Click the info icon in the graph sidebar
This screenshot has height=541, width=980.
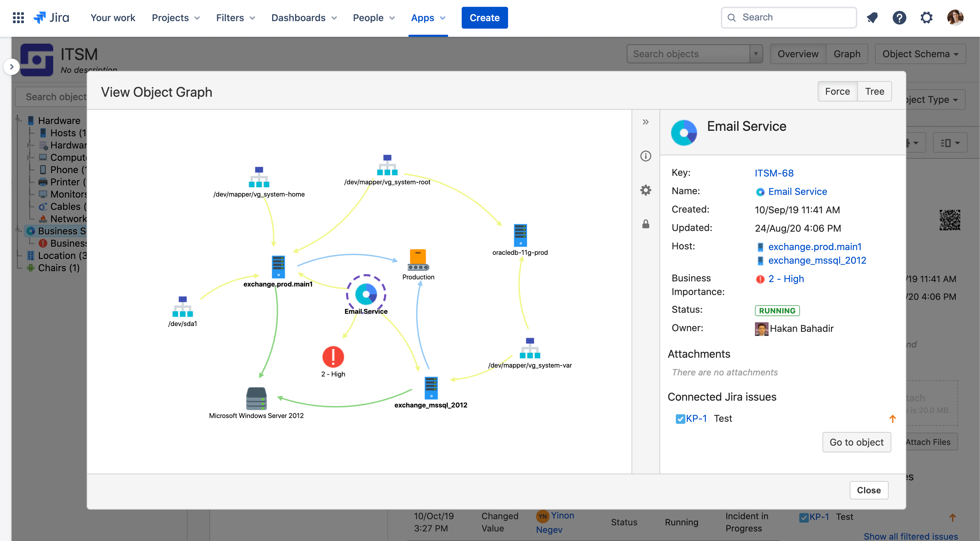tap(645, 156)
